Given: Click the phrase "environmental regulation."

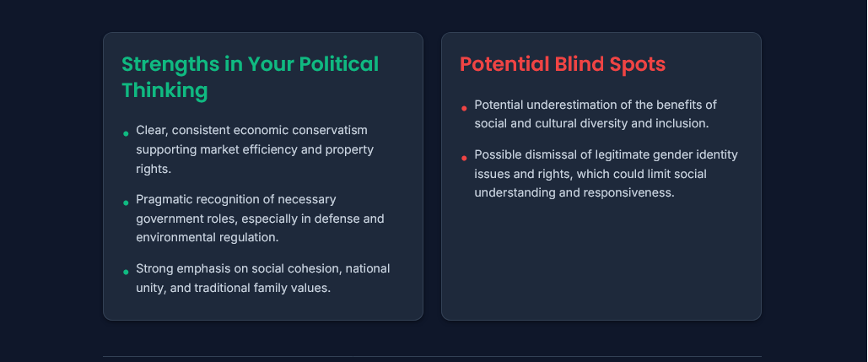Looking at the screenshot, I should tap(208, 237).
